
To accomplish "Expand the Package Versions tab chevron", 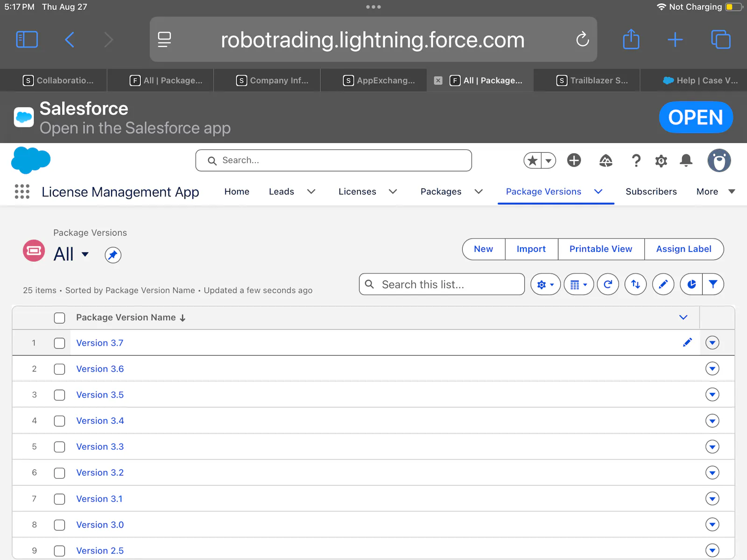I will pos(598,191).
